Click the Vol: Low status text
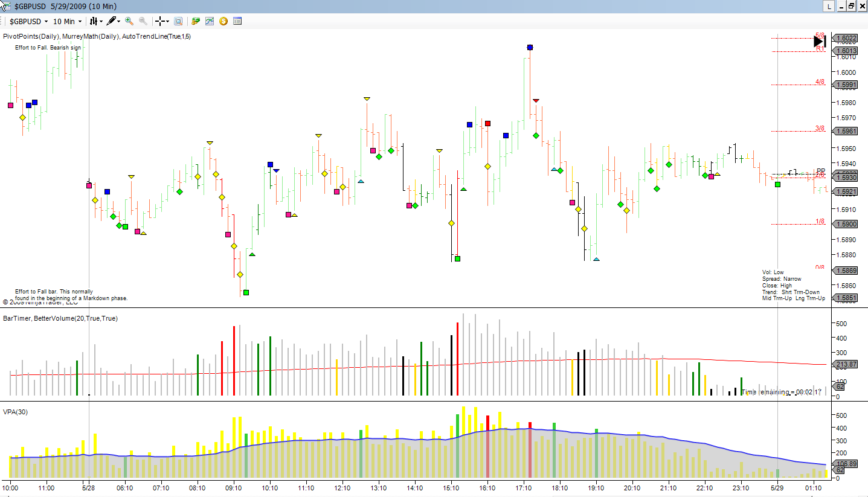Screen dimensions: 868x497 (773, 272)
